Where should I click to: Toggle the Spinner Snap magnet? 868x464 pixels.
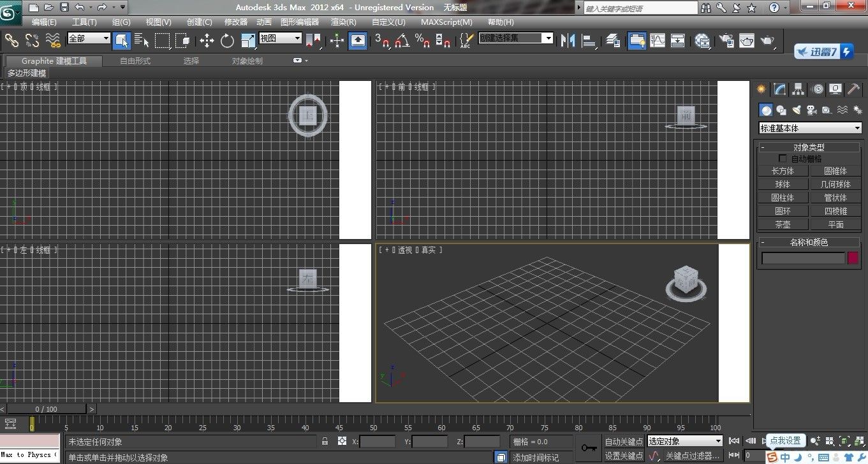(444, 40)
